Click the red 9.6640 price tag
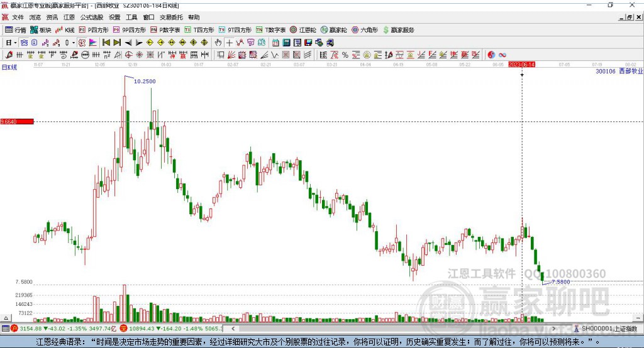This screenshot has height=348, width=644. (17, 121)
